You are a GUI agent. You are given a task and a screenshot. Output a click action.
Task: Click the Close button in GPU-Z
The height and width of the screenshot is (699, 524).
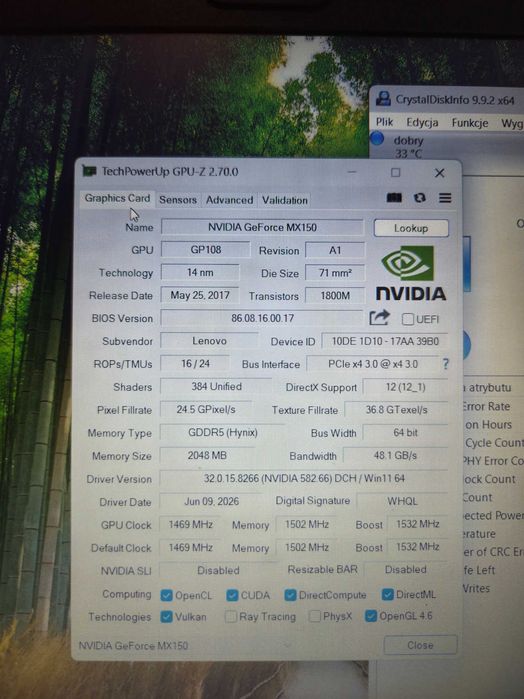point(420,645)
